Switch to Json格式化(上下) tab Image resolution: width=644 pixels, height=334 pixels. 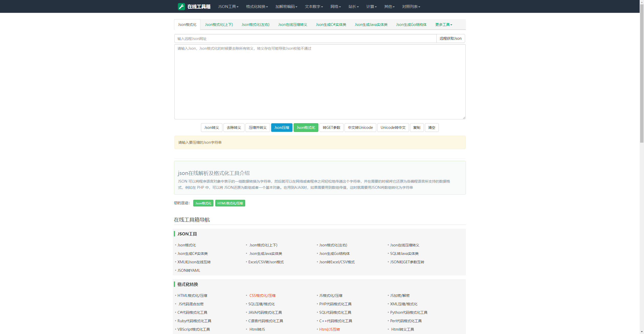point(219,25)
